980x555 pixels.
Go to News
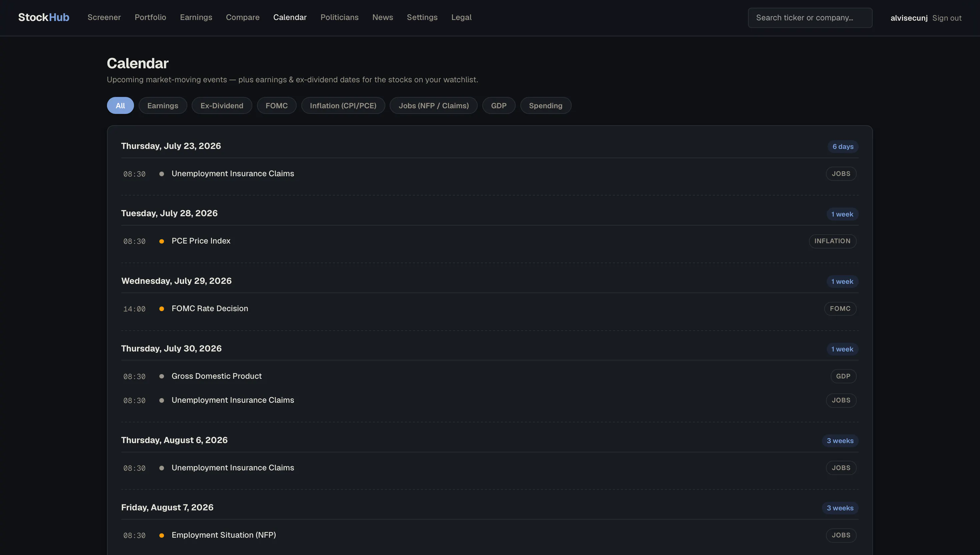382,18
